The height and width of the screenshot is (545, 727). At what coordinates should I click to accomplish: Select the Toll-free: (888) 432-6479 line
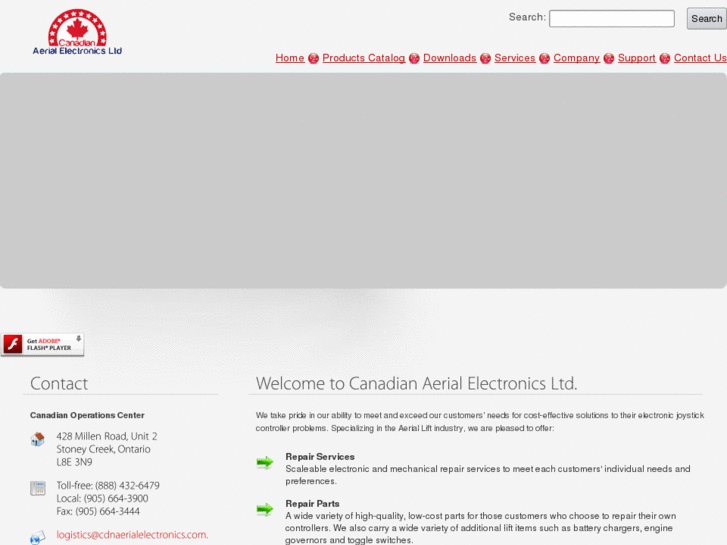[x=108, y=486]
